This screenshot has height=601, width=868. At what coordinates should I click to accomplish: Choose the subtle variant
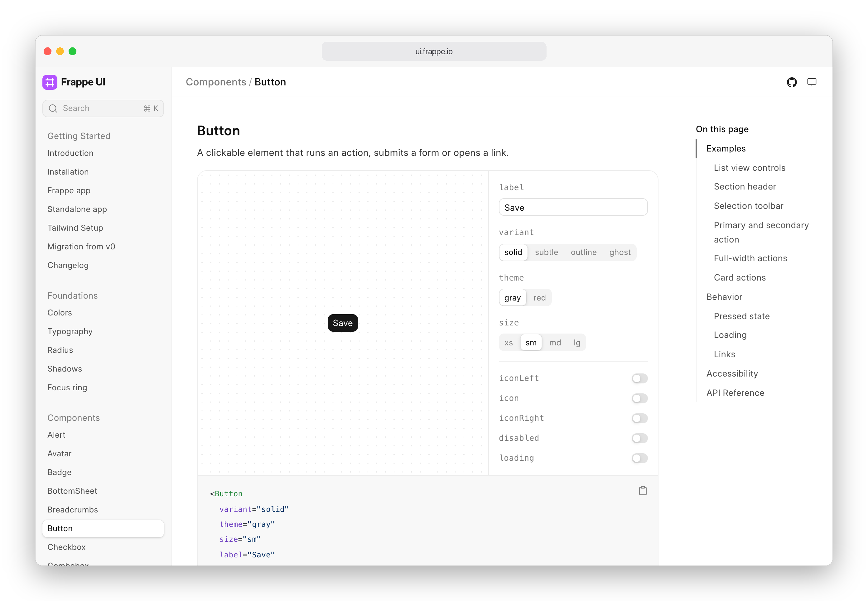tap(546, 252)
